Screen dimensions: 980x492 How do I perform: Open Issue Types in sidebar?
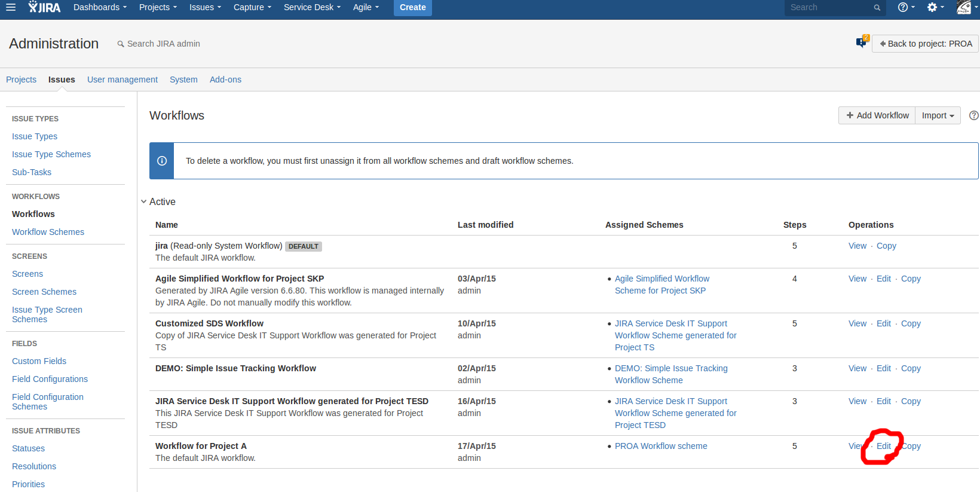[x=35, y=136]
